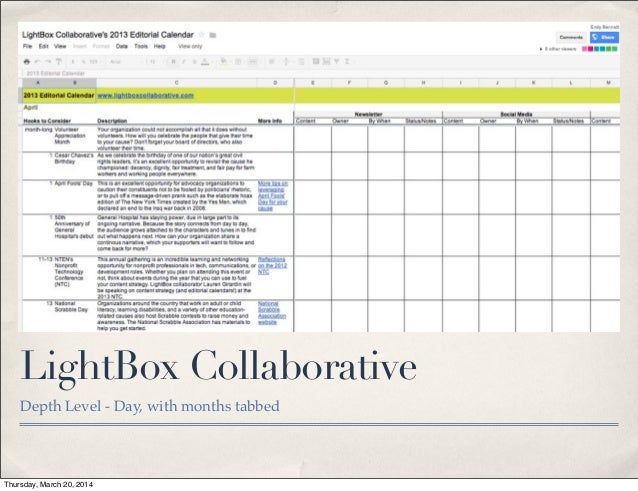Click the print icon in the toolbar
The height and width of the screenshot is (491, 638).
(x=27, y=61)
